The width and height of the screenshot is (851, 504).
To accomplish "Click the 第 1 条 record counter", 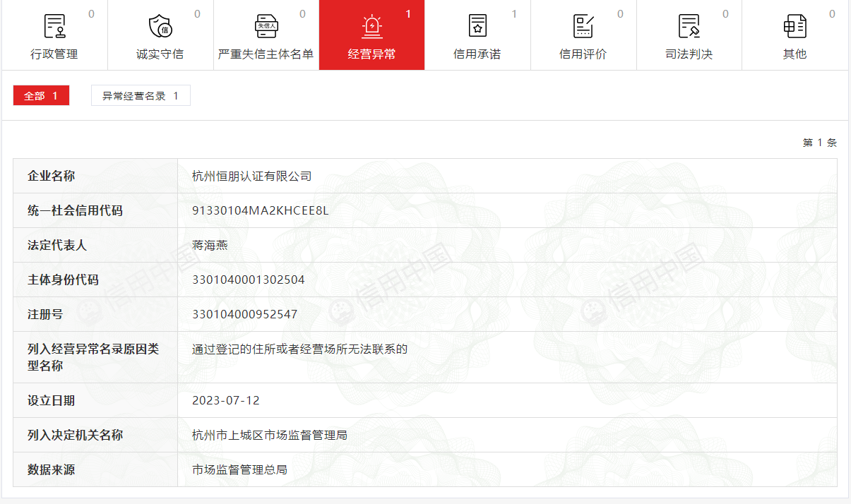I will [819, 143].
